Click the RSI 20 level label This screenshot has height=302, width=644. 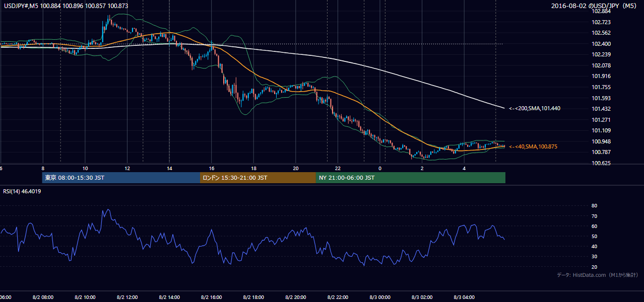[x=594, y=267]
